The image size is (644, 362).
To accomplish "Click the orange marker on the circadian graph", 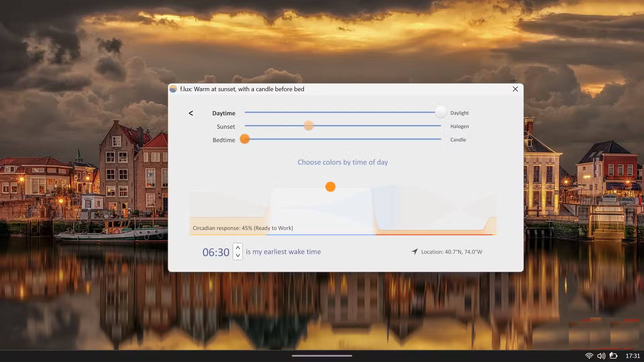I will pyautogui.click(x=330, y=187).
